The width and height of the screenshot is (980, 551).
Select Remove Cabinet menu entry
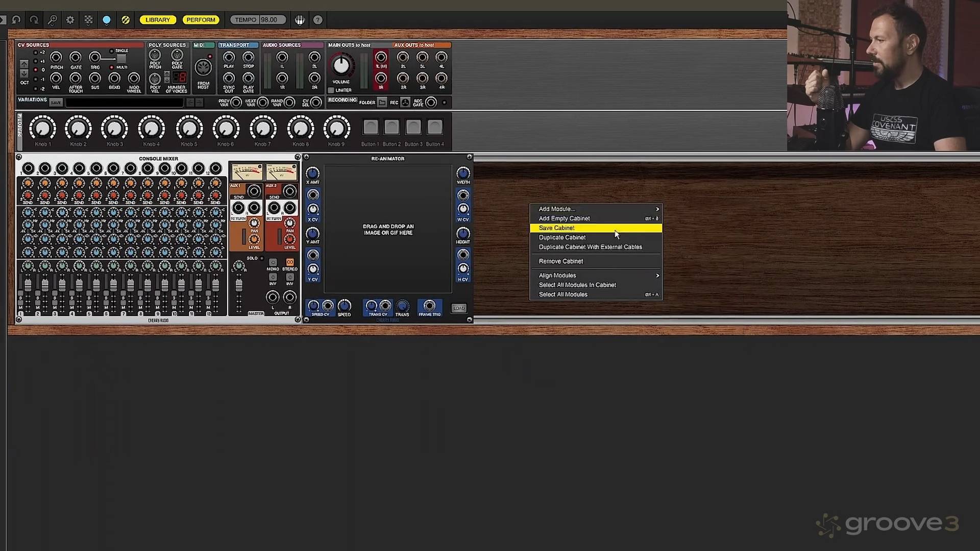pyautogui.click(x=560, y=261)
